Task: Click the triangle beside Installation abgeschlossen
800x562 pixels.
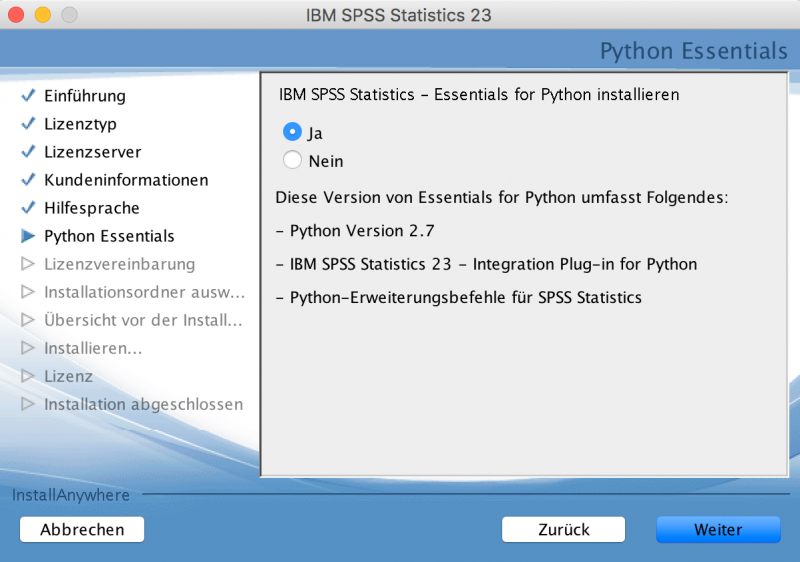Action: click(x=28, y=404)
